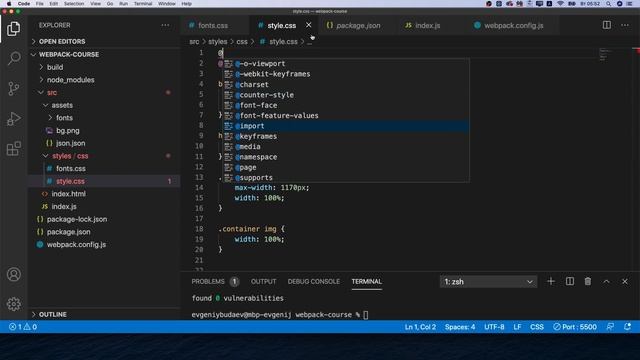
Task: Select @font-face from suggestion list
Action: click(346, 105)
